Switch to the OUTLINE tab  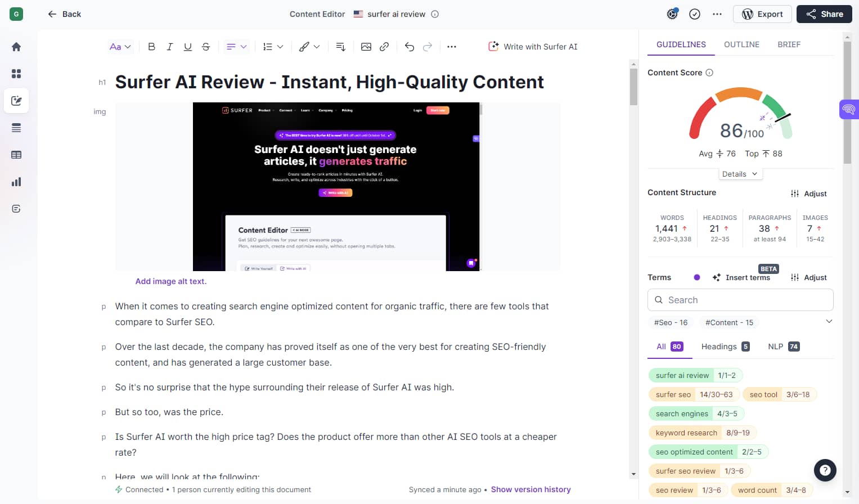741,44
